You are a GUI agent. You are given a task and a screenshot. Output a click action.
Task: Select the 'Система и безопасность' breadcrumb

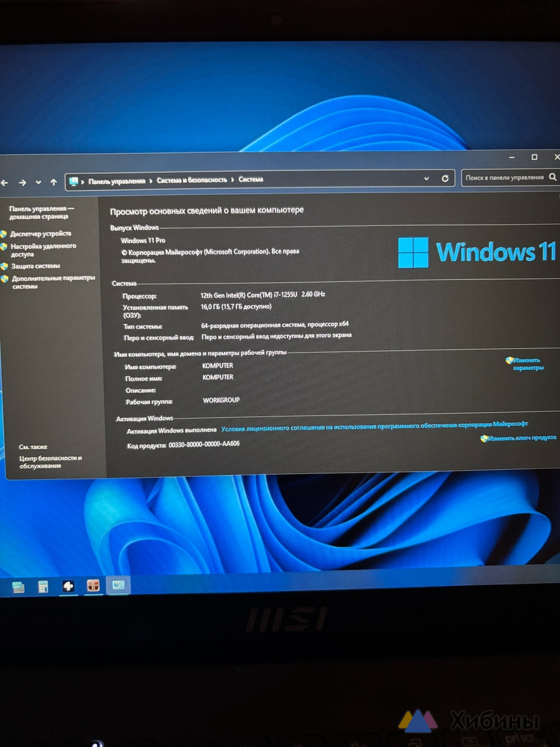coord(192,180)
